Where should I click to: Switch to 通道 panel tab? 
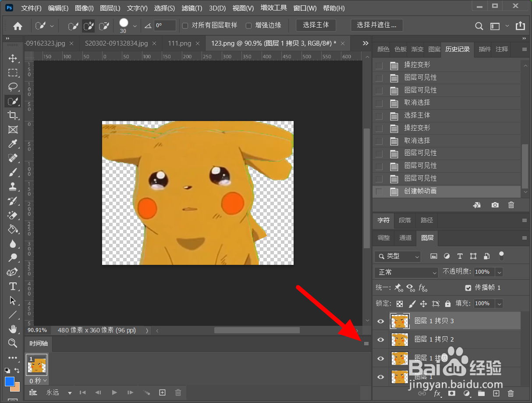tap(405, 238)
